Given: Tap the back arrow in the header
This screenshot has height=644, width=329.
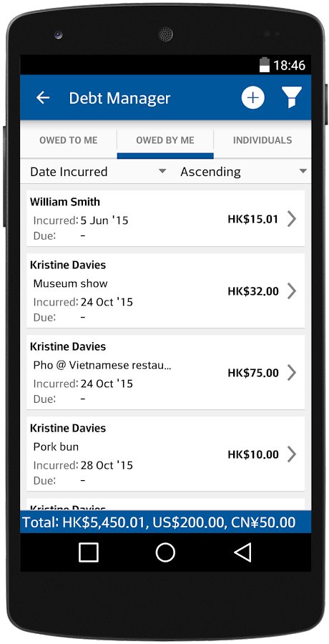Looking at the screenshot, I should (43, 98).
